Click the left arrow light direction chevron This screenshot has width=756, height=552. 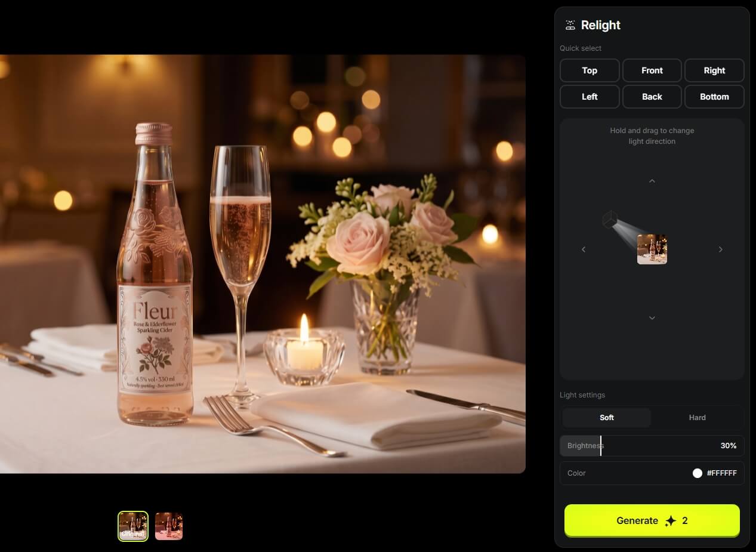point(584,249)
